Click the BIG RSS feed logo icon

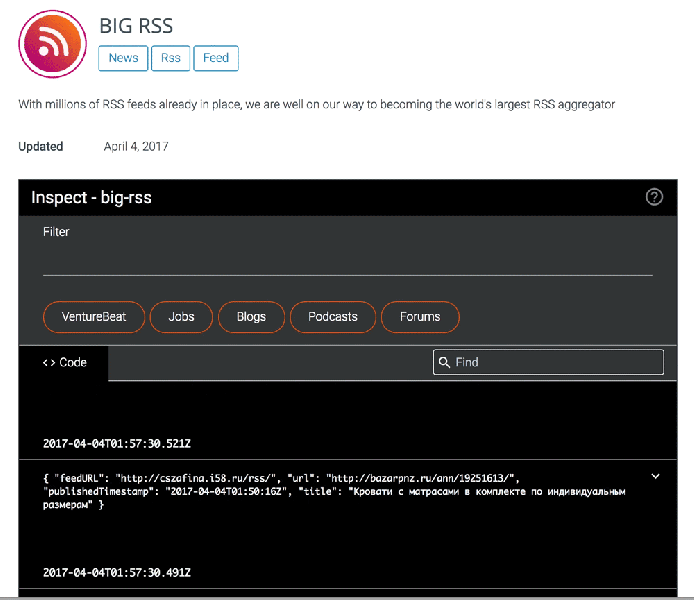click(x=53, y=44)
